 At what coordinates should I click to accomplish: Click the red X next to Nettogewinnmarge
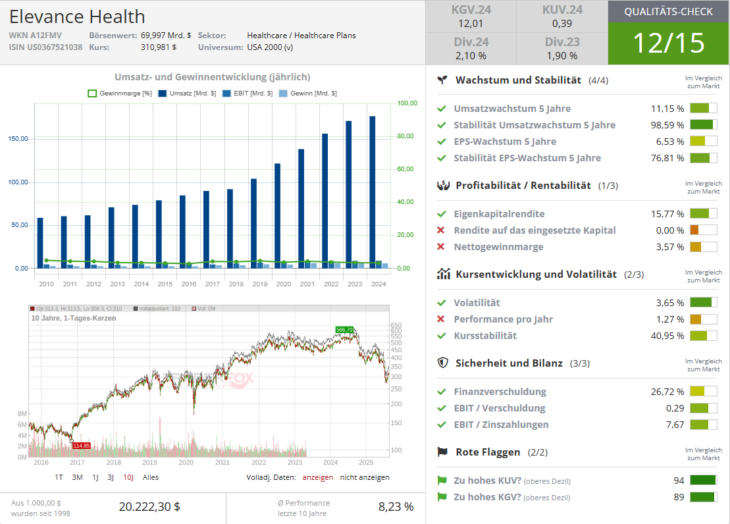click(x=441, y=247)
